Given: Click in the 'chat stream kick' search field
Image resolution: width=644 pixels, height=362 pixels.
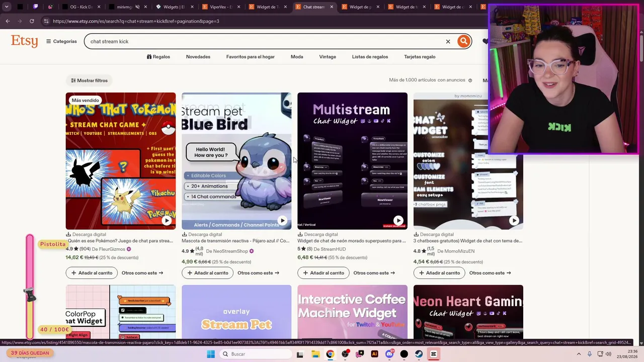Looking at the screenshot, I should pyautogui.click(x=264, y=41).
